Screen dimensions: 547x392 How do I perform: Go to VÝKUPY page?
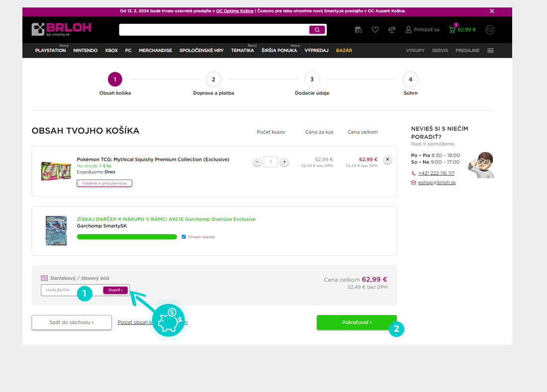point(415,50)
